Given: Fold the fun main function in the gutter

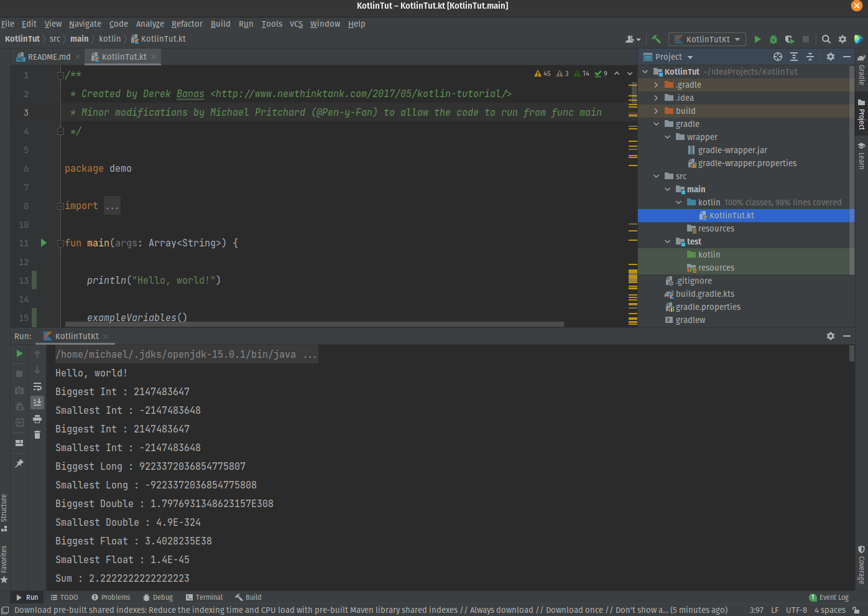Looking at the screenshot, I should click(60, 243).
